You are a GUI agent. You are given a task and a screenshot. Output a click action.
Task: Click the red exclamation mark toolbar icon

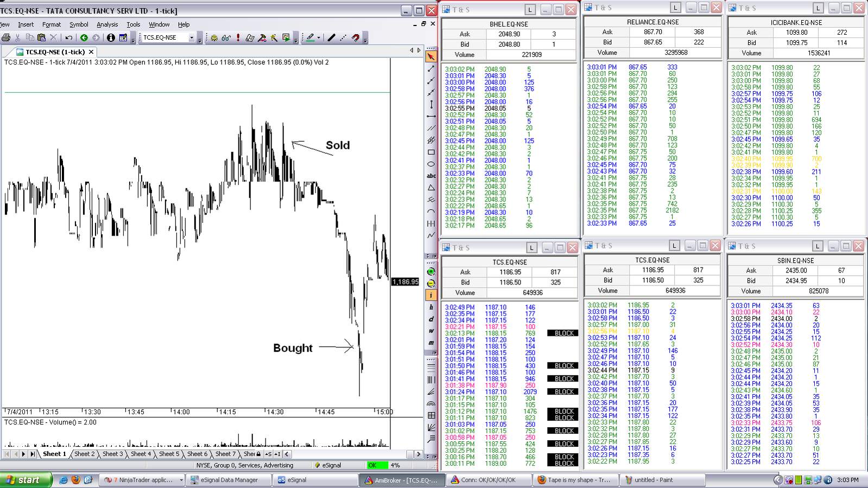238,37
